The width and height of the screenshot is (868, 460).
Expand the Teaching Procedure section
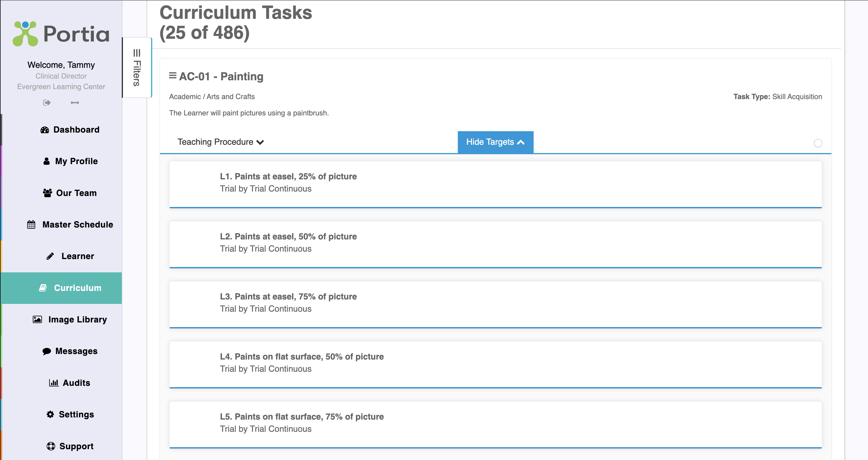220,142
